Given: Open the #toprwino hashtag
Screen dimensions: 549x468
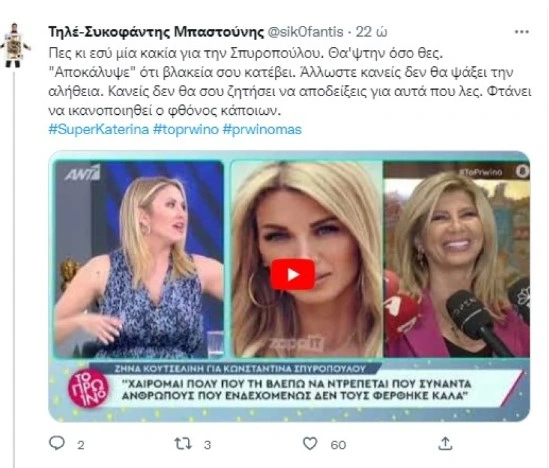Looking at the screenshot, I should 186,130.
